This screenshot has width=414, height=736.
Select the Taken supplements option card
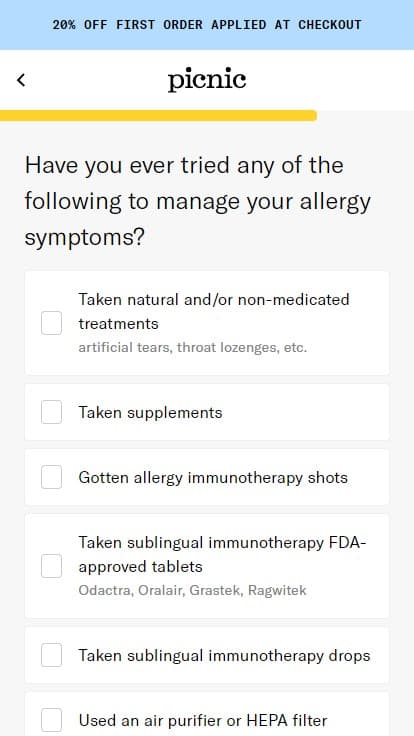[207, 412]
